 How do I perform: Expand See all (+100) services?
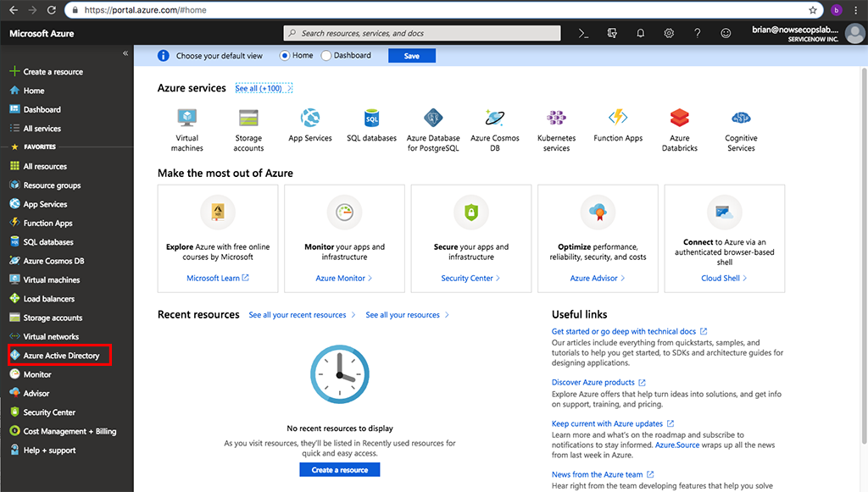pyautogui.click(x=264, y=88)
